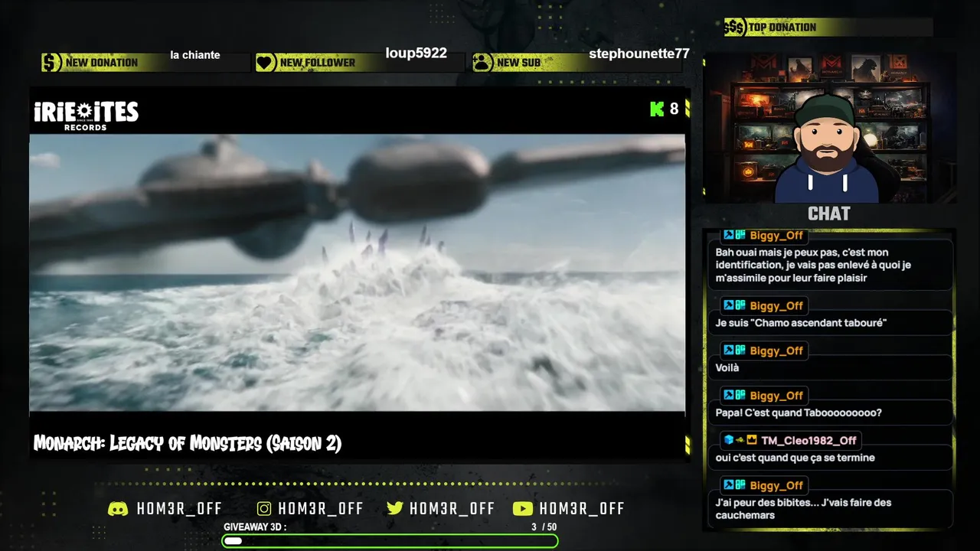Click the heart icon in New Follower banner
This screenshot has height=551, width=980.
(x=266, y=63)
